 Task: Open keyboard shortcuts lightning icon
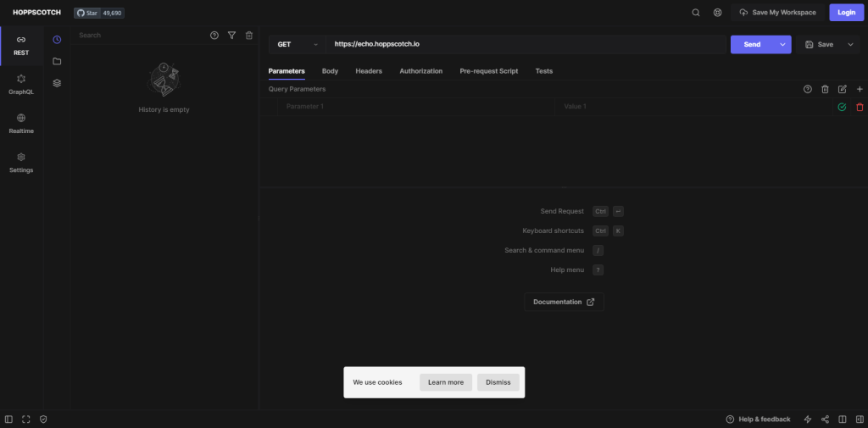point(807,420)
